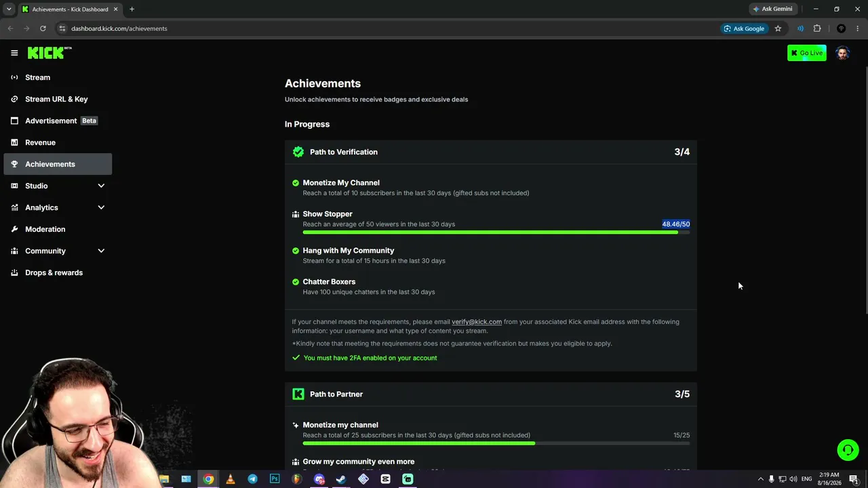Expand the Studio submenu chevron
Image resolution: width=868 pixels, height=488 pixels.
point(101,186)
